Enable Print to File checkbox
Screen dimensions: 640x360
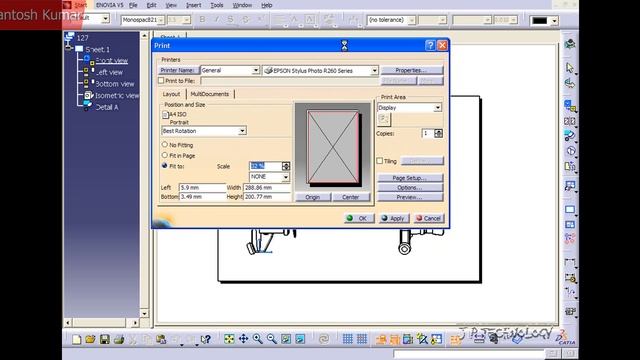coord(161,81)
